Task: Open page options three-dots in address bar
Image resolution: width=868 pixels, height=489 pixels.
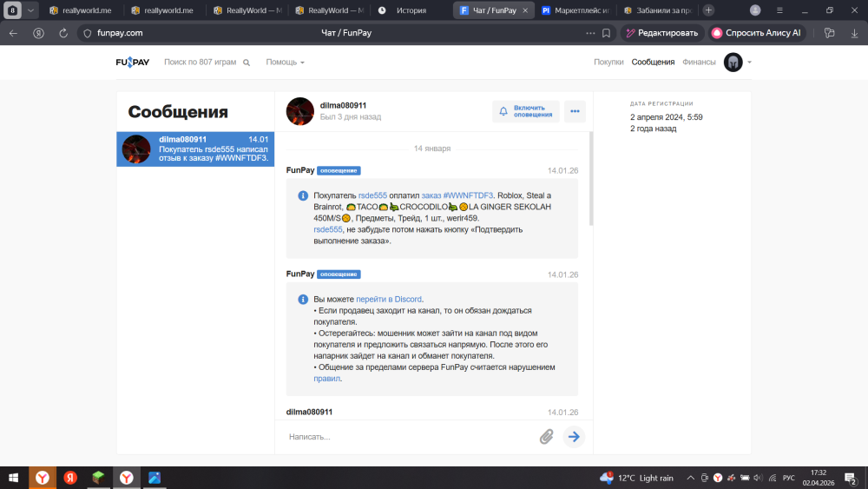Action: pyautogui.click(x=590, y=33)
